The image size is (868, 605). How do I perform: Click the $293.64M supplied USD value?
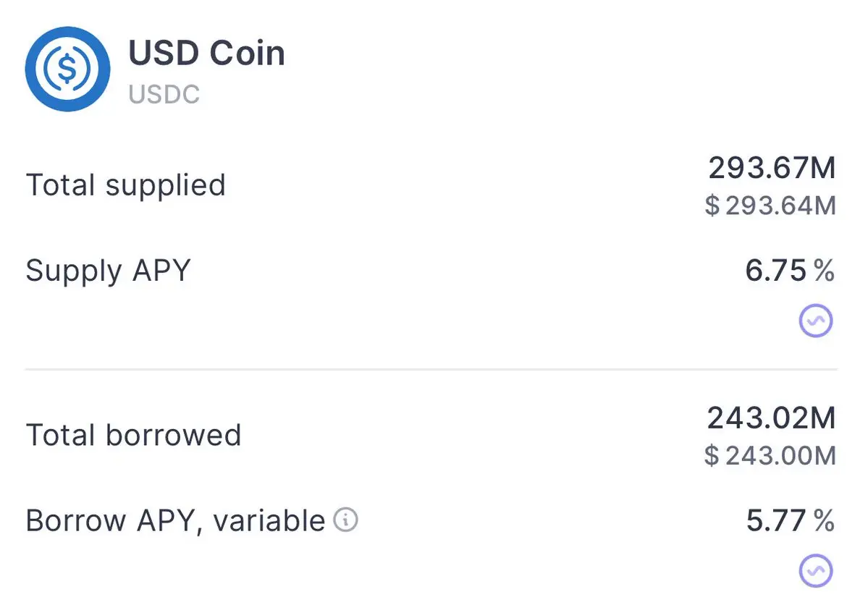tap(770, 206)
